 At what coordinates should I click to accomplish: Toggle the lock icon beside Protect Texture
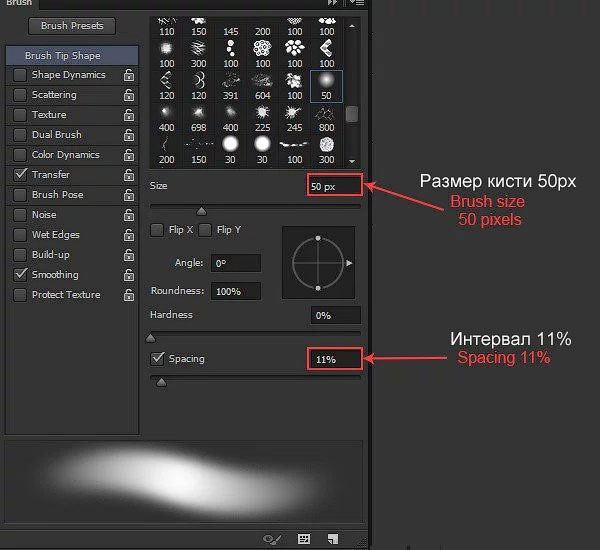pos(129,295)
